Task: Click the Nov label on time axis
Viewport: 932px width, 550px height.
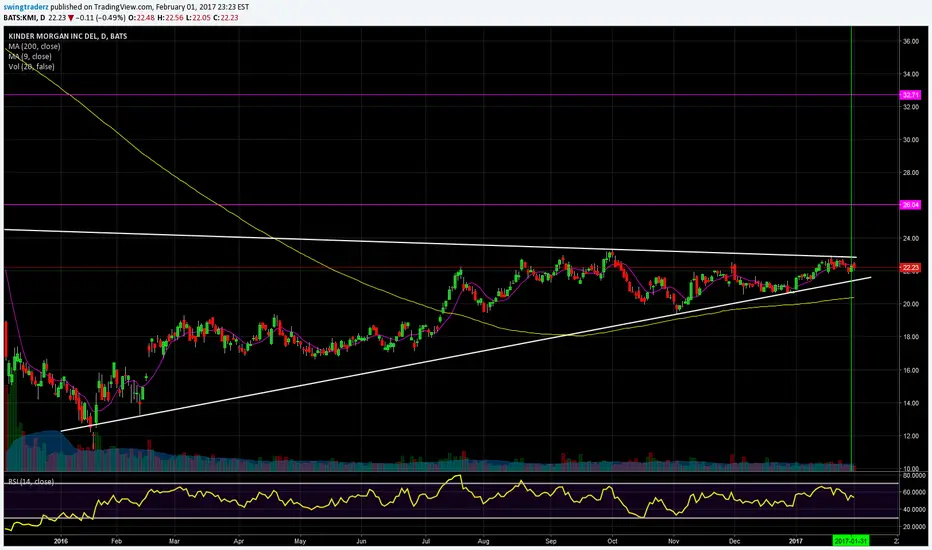Action: 673,541
